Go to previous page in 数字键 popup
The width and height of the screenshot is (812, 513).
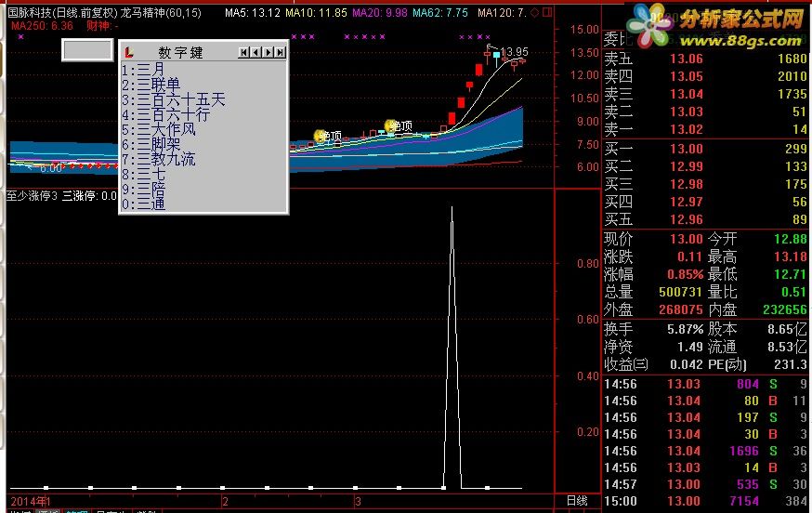click(255, 52)
